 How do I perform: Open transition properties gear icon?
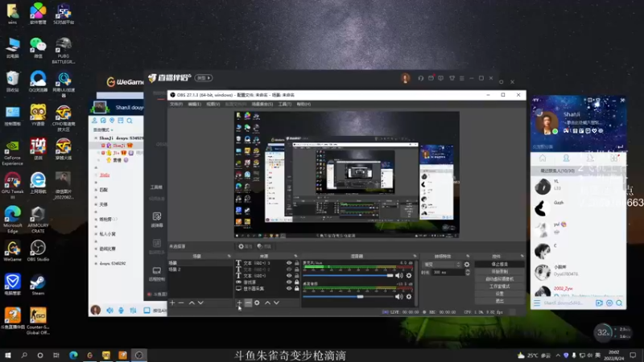(x=467, y=265)
